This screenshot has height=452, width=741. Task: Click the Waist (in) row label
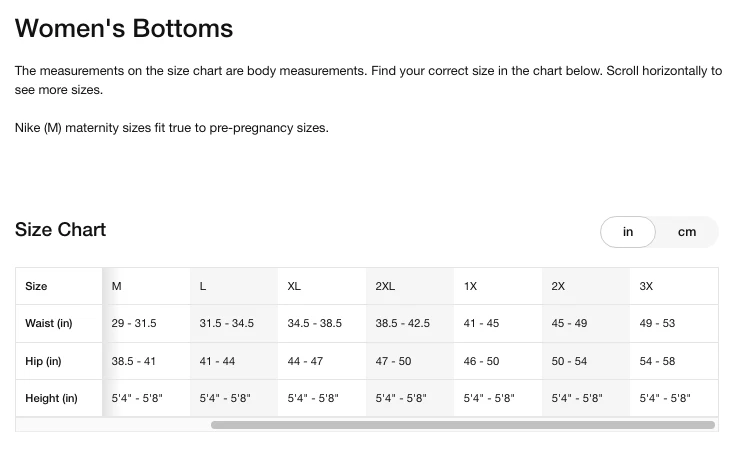click(x=49, y=323)
